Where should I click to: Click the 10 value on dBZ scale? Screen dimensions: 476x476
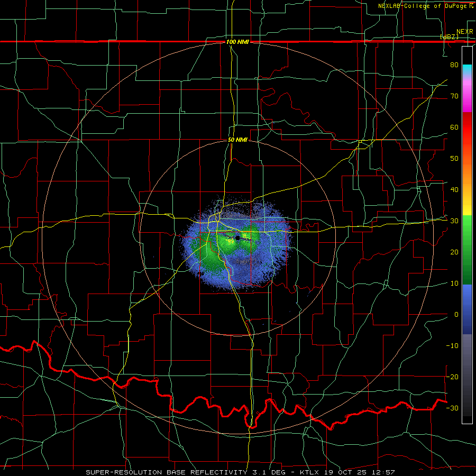click(x=454, y=283)
